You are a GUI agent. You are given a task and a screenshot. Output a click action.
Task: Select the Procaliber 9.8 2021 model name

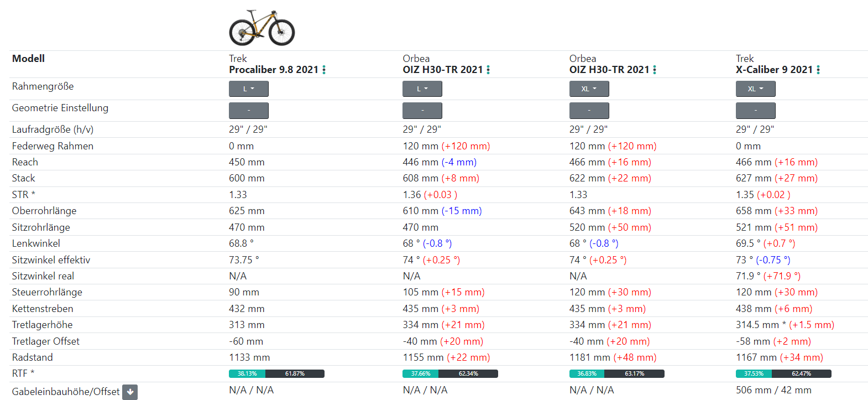[x=274, y=70]
